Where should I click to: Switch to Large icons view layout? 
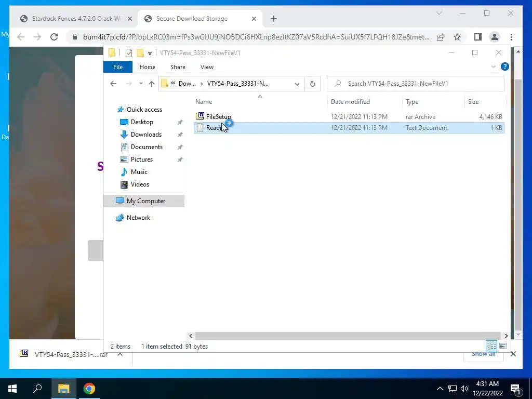(503, 345)
